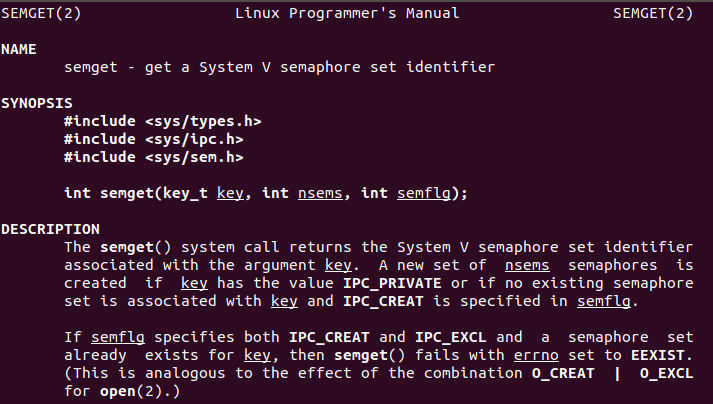Click the underlined errno word
This screenshot has height=404, width=713.
coord(536,355)
